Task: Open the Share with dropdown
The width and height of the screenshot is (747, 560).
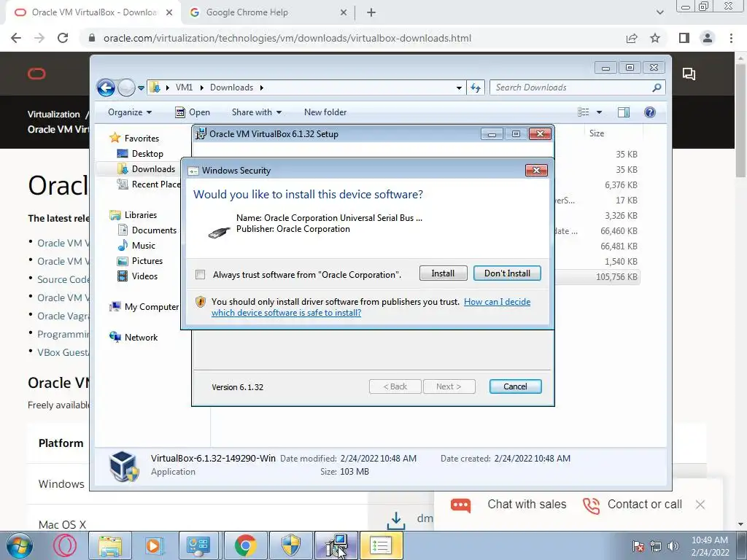Action: point(256,112)
